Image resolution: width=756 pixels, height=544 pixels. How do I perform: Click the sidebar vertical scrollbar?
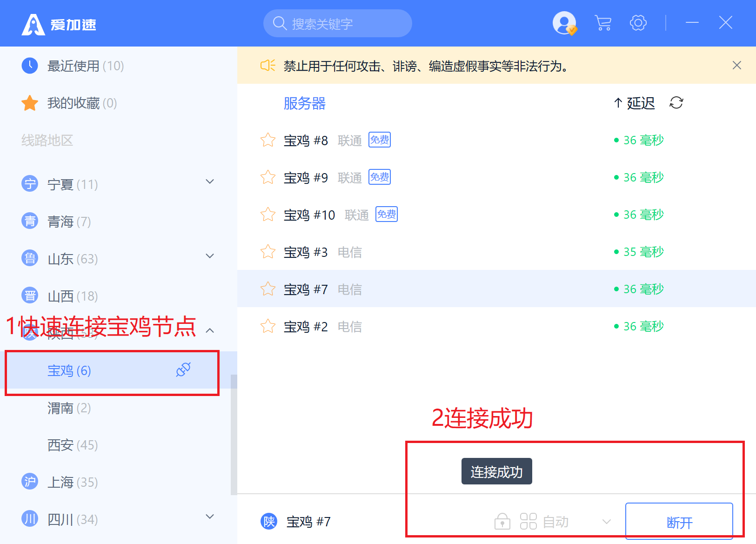coord(234,435)
